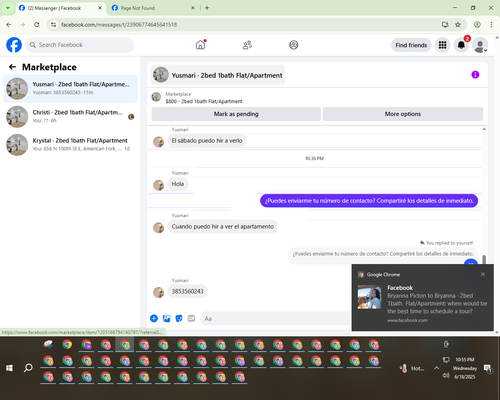Image resolution: width=500 pixels, height=400 pixels.
Task: View site information icon in address bar
Action: (x=53, y=25)
